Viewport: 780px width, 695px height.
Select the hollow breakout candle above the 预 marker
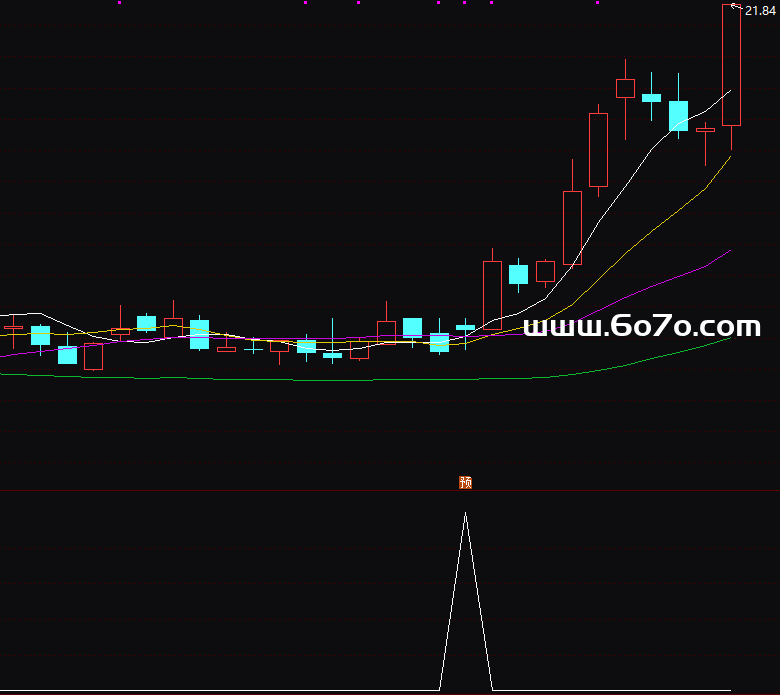point(492,295)
